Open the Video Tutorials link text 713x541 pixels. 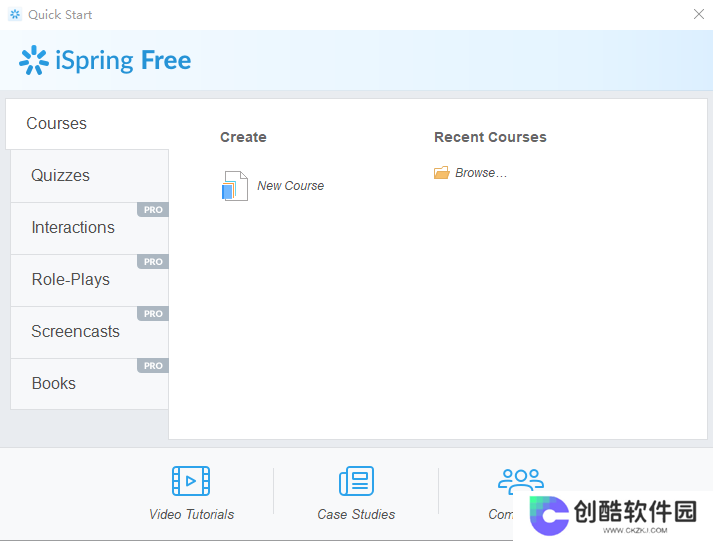[x=191, y=514]
